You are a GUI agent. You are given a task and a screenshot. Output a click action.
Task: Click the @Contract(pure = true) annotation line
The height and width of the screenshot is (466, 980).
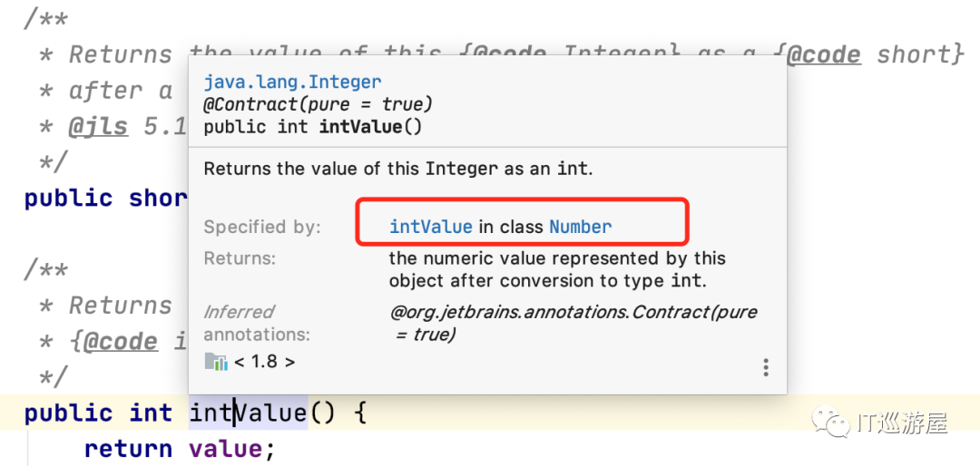(318, 104)
